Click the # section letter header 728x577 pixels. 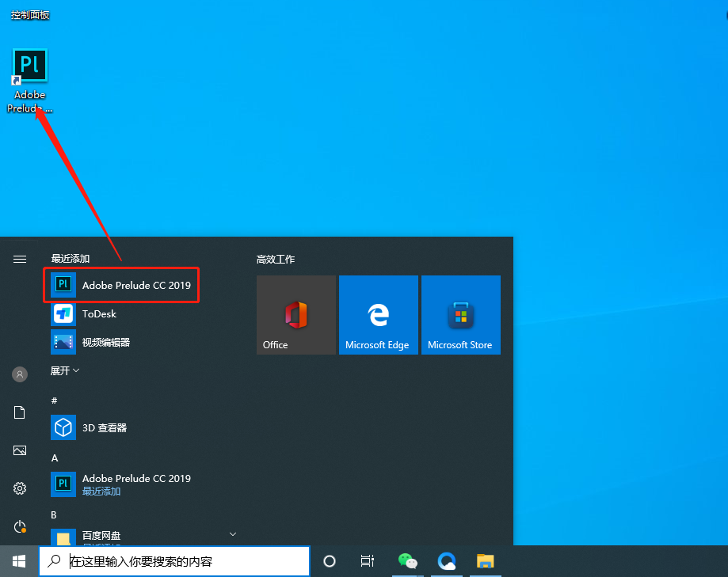tap(55, 400)
